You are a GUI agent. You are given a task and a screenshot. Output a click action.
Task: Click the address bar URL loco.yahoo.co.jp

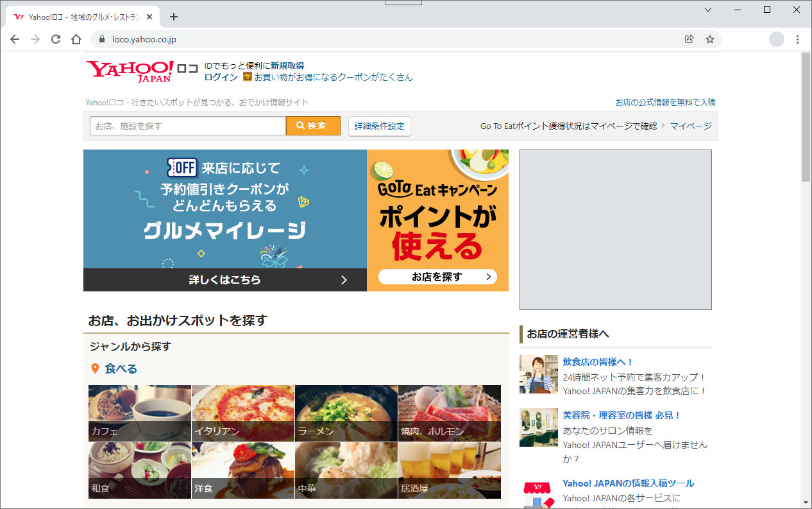[144, 39]
